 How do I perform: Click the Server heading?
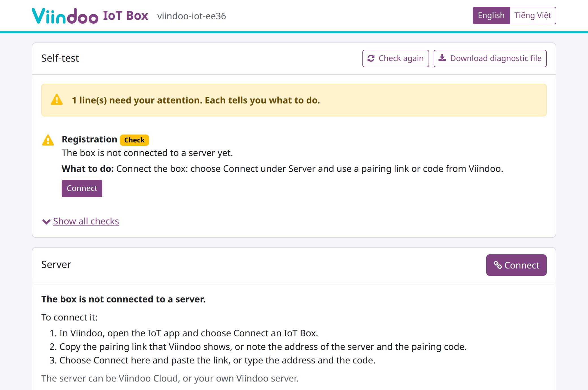(x=56, y=265)
